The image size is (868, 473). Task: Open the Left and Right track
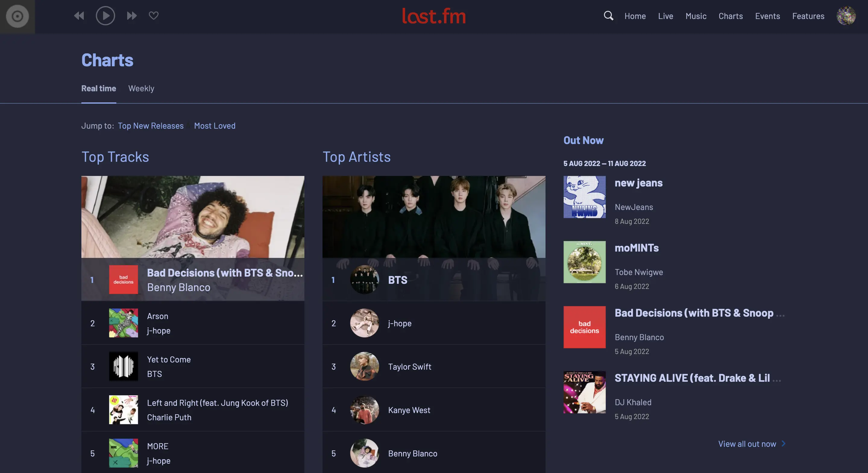pyautogui.click(x=217, y=403)
